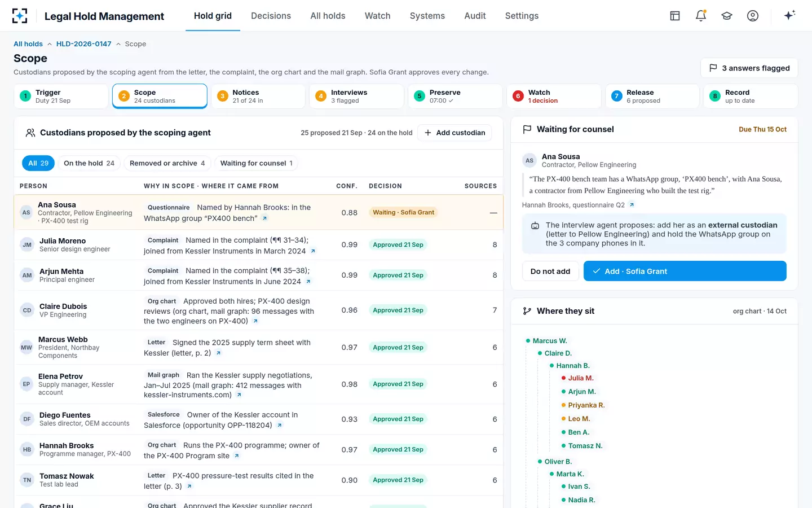Screen dimensions: 812x508
Task: Select the Notices step
Action: (258, 96)
